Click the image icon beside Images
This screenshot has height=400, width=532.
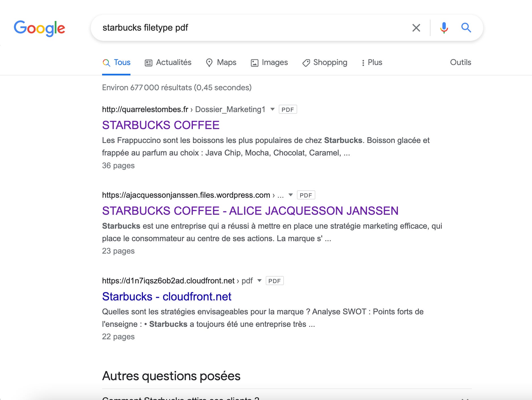[254, 62]
